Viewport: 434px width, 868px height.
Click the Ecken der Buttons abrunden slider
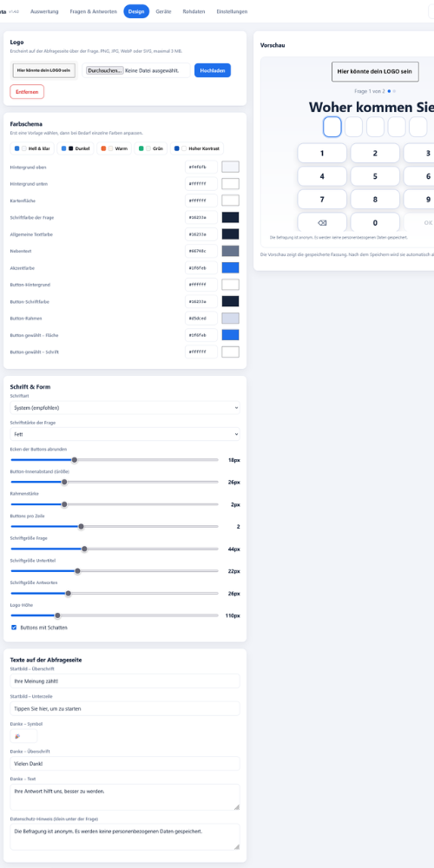[x=115, y=459]
